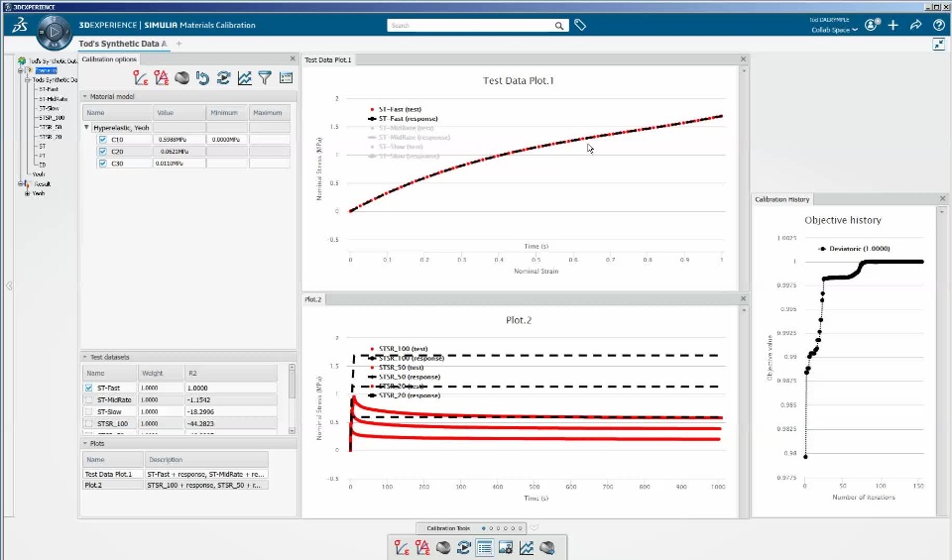Select the Test Data Plot.1 tab
This screenshot has width=952, height=560.
328,59
